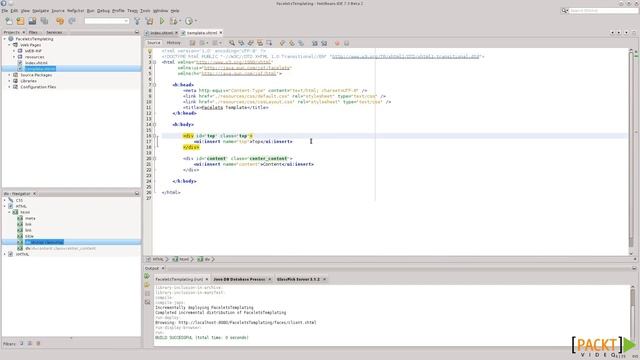Click the lightbulb hint on line 1
The image size is (640, 360).
point(150,51)
